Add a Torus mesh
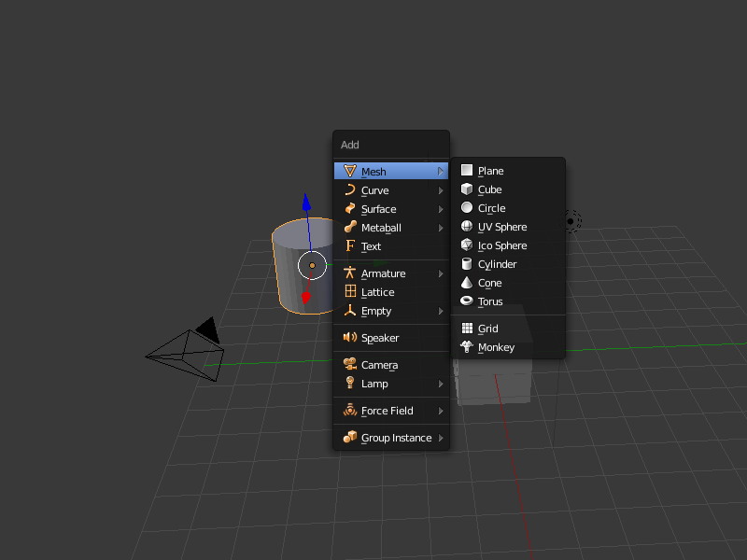747x560 pixels. click(x=508, y=301)
